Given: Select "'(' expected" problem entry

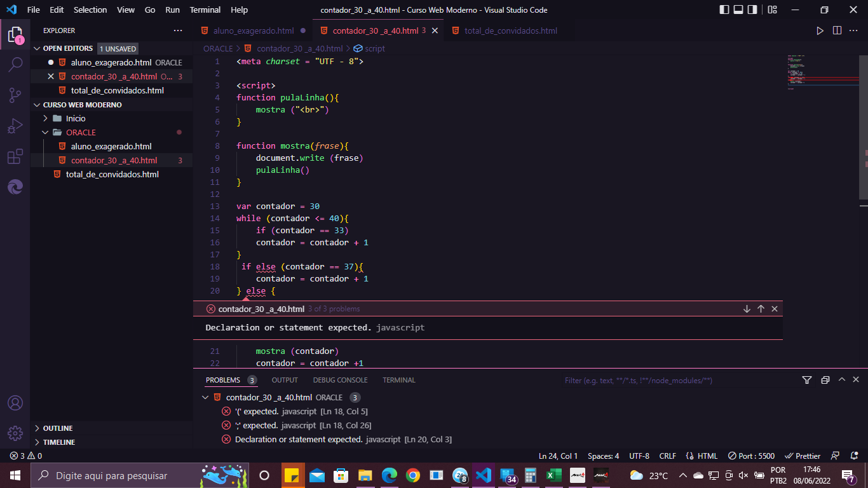Looking at the screenshot, I should tap(295, 411).
